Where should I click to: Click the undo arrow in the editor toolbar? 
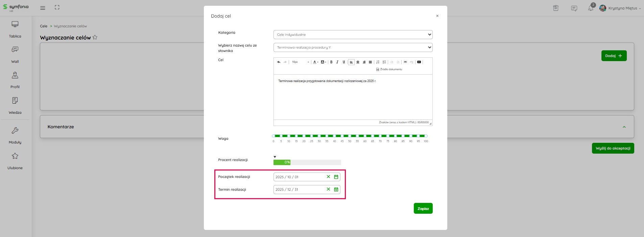279,62
